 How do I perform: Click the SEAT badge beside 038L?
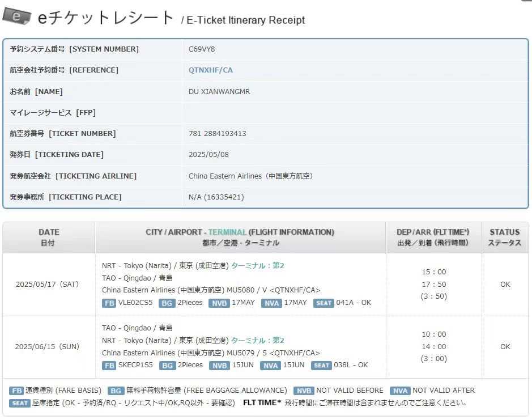tap(322, 366)
